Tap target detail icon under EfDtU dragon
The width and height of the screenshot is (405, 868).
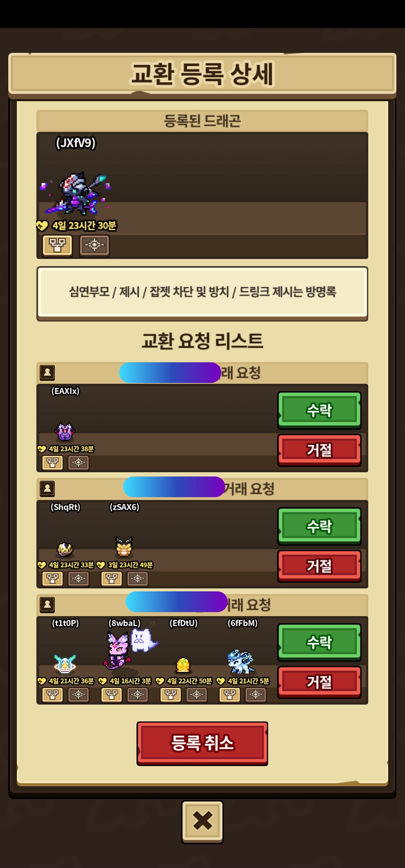197,695
